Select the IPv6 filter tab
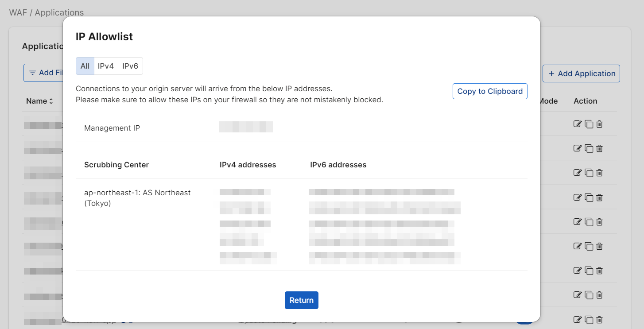The width and height of the screenshot is (644, 329). (x=130, y=66)
